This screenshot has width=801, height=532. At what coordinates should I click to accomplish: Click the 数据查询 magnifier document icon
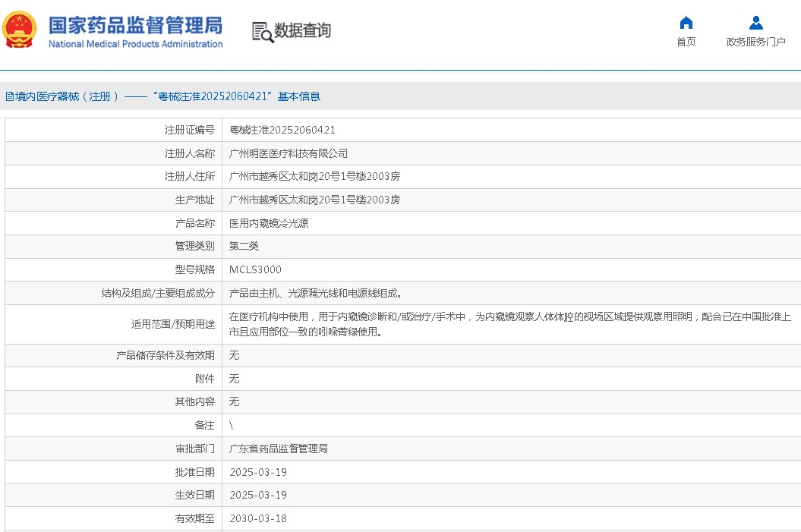pyautogui.click(x=262, y=32)
